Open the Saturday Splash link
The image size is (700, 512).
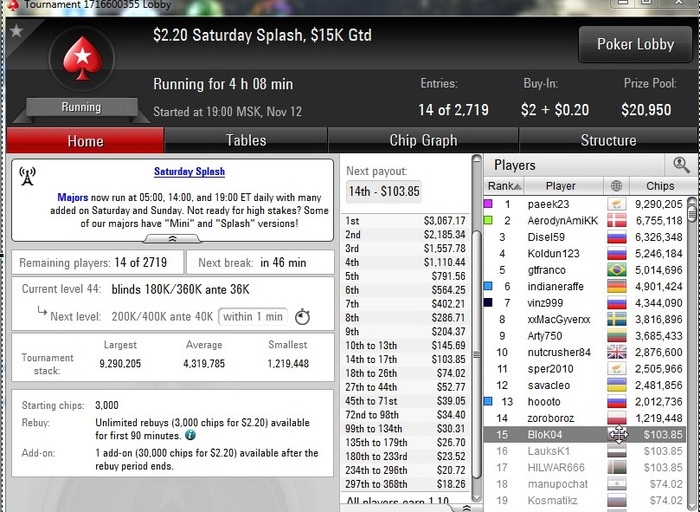[x=189, y=171]
